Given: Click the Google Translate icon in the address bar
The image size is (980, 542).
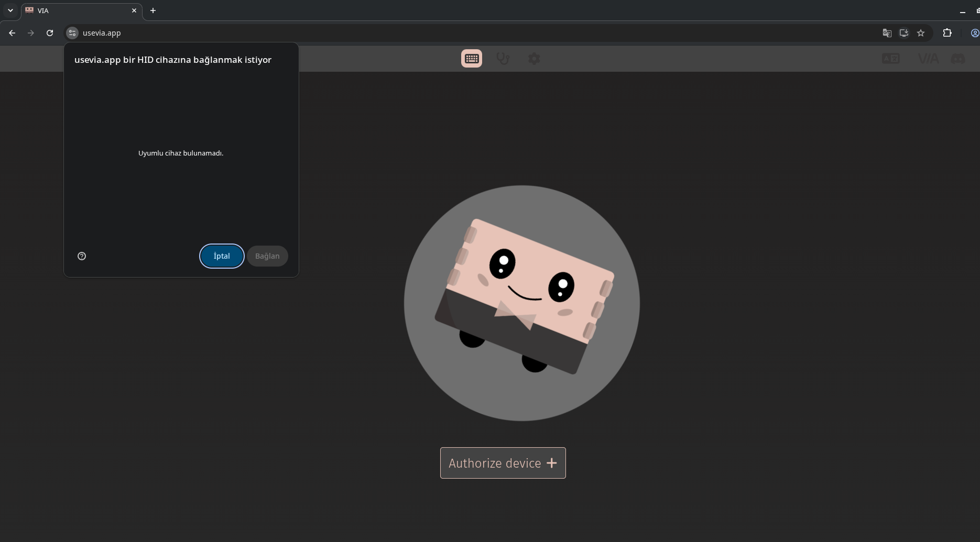Looking at the screenshot, I should click(887, 33).
